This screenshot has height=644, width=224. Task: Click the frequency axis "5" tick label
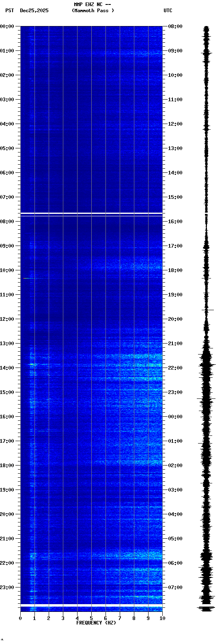[x=91, y=618]
